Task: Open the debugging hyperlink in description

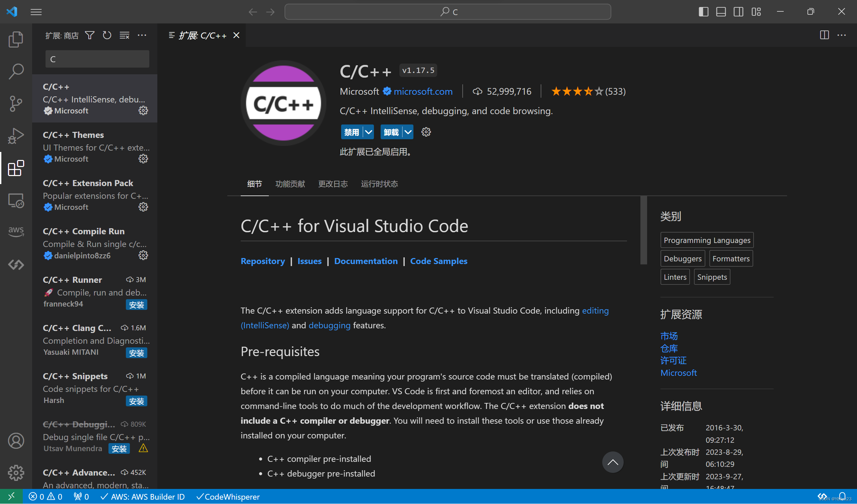Action: pos(329,325)
